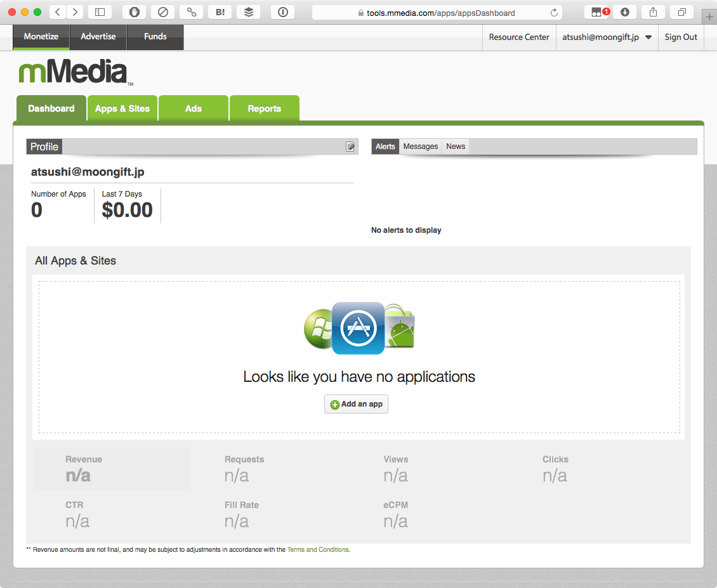This screenshot has height=588, width=717.
Task: Select the Funds top menu
Action: click(x=155, y=37)
